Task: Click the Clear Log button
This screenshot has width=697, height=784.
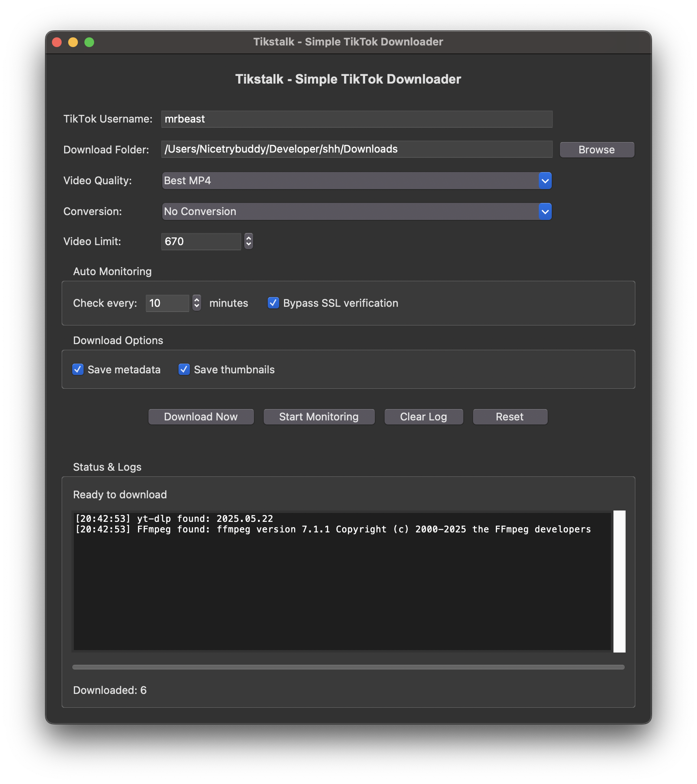Action: (x=424, y=417)
